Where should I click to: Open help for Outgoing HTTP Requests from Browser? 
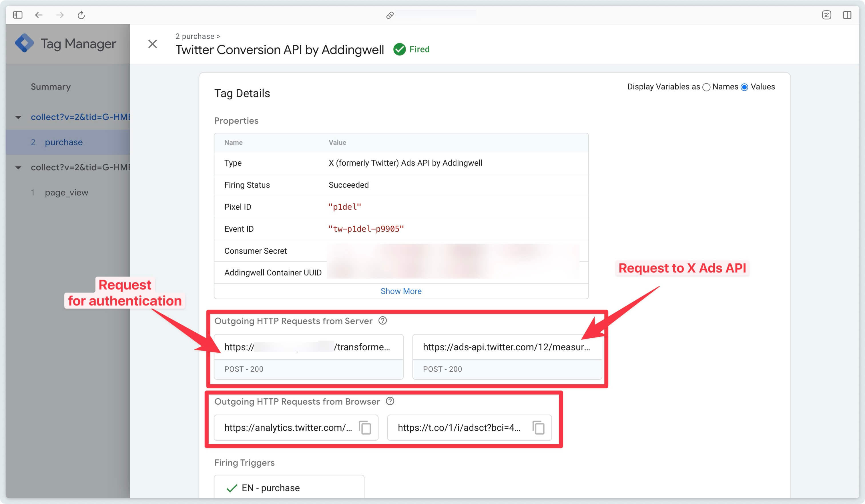390,401
